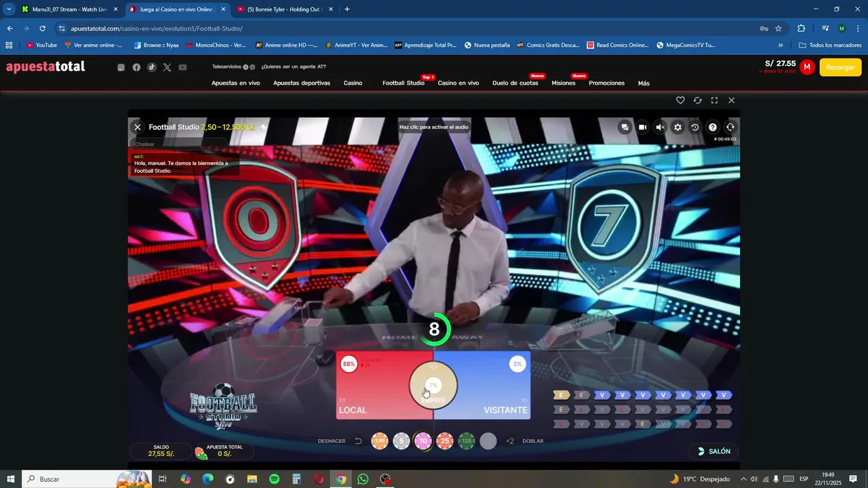This screenshot has width=868, height=488.
Task: Click the DESHACER undo button
Action: [x=340, y=441]
